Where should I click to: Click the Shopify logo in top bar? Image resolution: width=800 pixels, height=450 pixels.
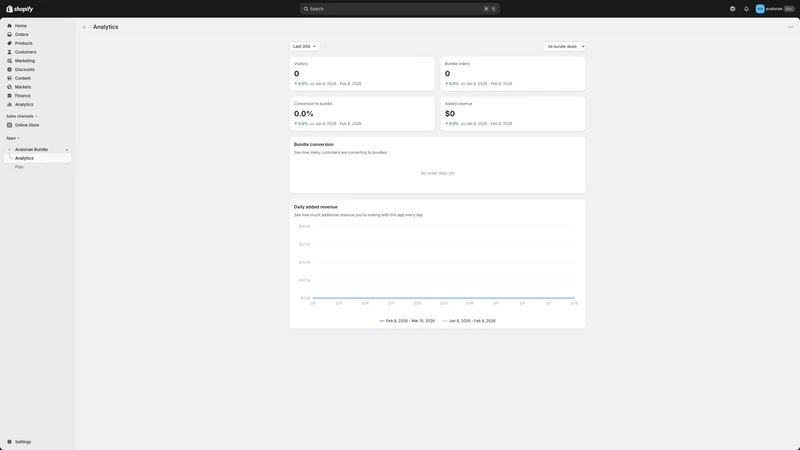click(19, 9)
